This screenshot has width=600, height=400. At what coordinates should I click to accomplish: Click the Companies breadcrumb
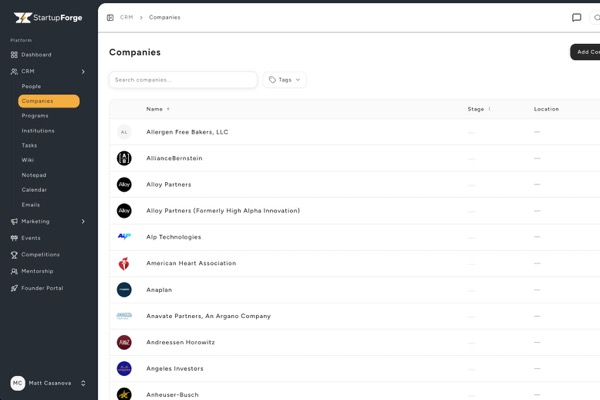(165, 17)
